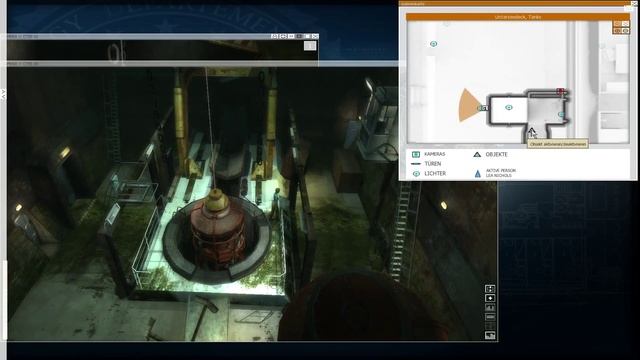Click the bright dot light icon in camera toolbar

490,298
